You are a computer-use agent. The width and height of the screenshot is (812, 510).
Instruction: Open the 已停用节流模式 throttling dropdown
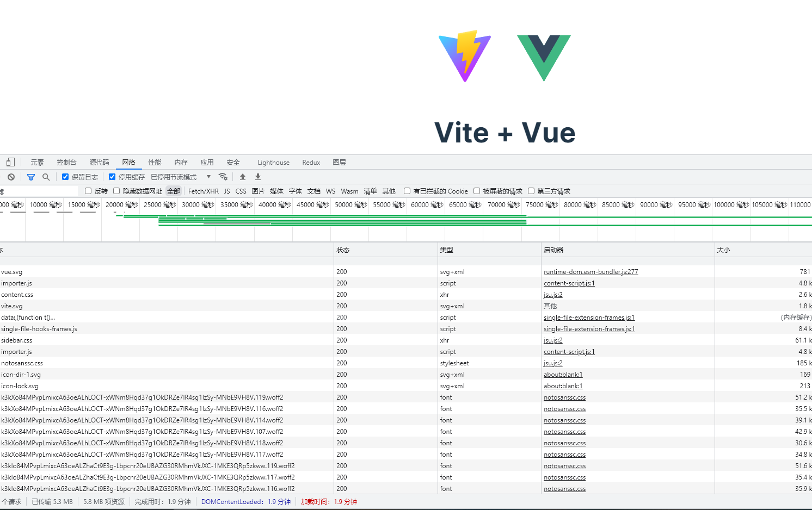[181, 177]
